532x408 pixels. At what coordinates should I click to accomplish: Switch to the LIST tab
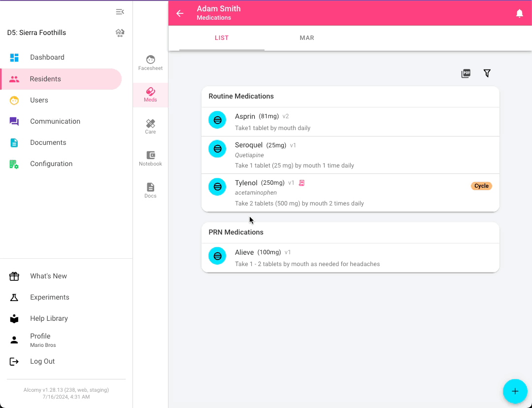(222, 38)
